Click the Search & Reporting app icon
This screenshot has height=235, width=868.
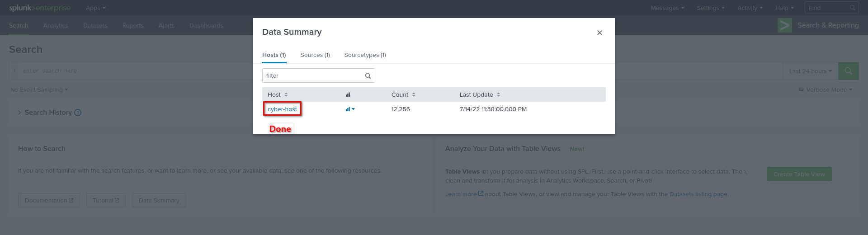tap(784, 25)
